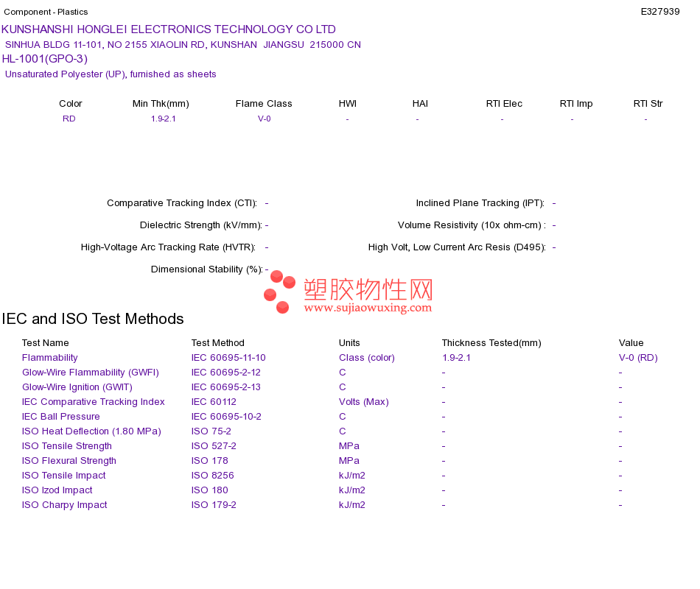
Task: Click test method IEC 60695-2-12
Action: (226, 372)
